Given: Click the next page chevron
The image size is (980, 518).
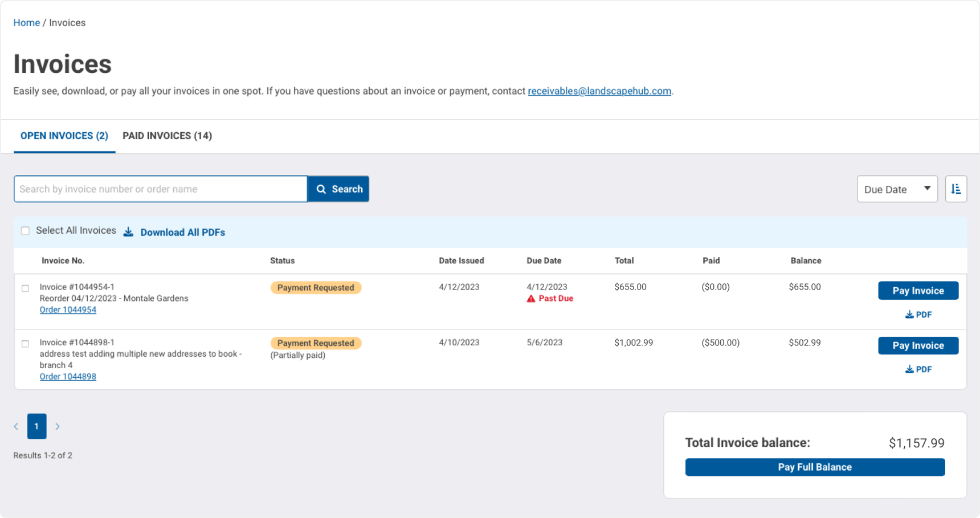Looking at the screenshot, I should pyautogui.click(x=57, y=426).
